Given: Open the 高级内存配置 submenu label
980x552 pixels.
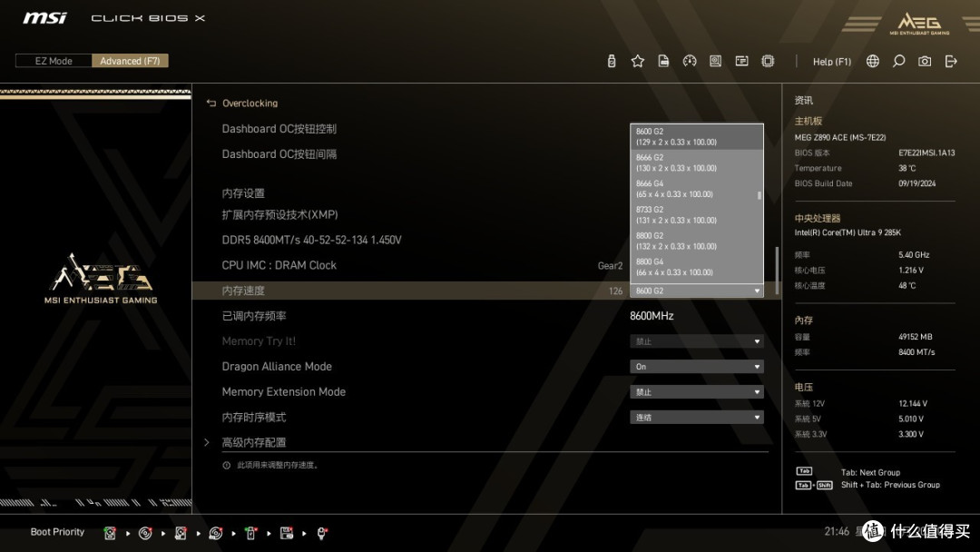Looking at the screenshot, I should click(254, 443).
